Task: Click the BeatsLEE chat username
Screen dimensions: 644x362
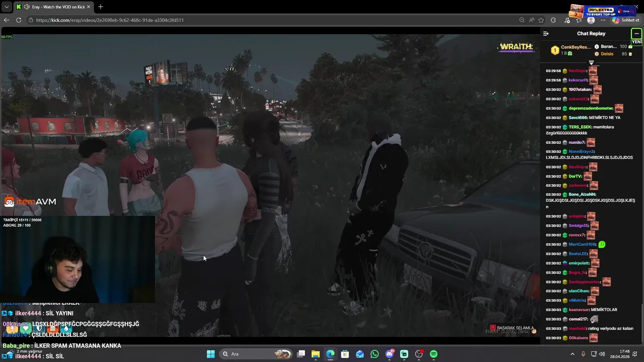Action: point(578,254)
